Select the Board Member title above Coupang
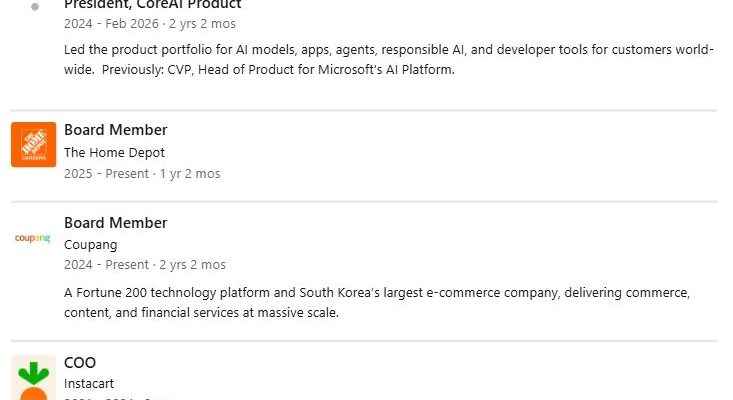 tap(115, 222)
